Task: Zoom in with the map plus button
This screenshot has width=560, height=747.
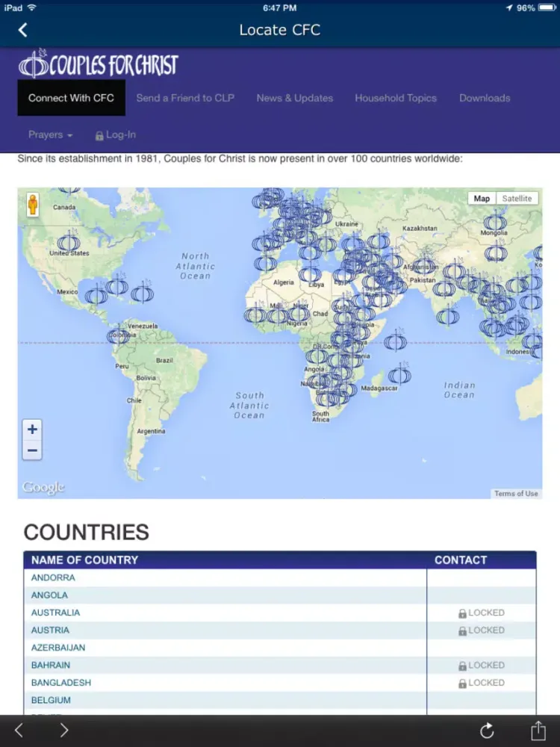Action: click(32, 430)
